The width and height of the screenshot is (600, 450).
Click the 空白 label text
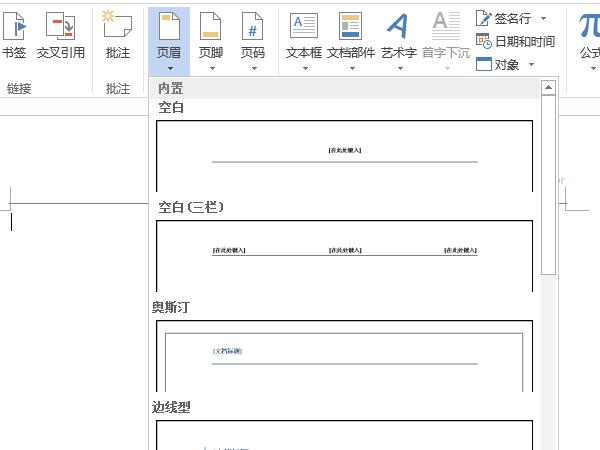pos(171,108)
